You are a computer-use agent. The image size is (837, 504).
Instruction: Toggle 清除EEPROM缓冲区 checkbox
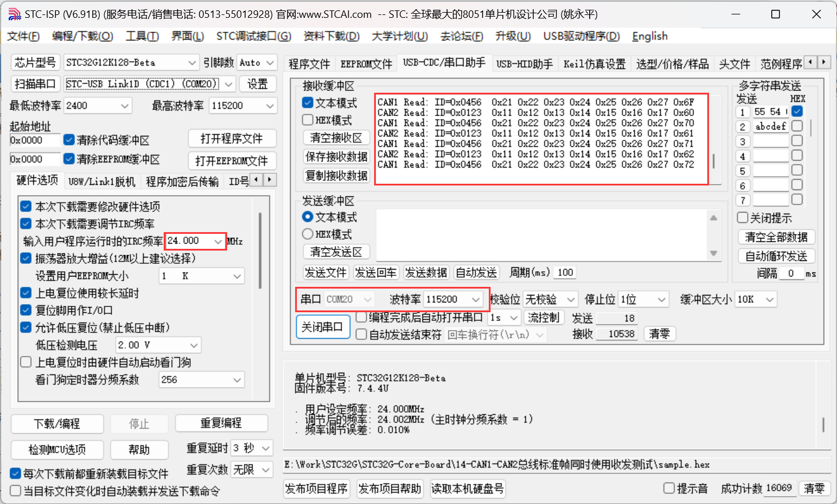(x=69, y=159)
